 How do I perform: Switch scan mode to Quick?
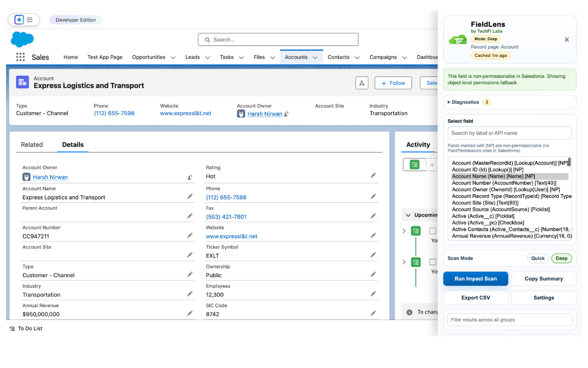538,258
